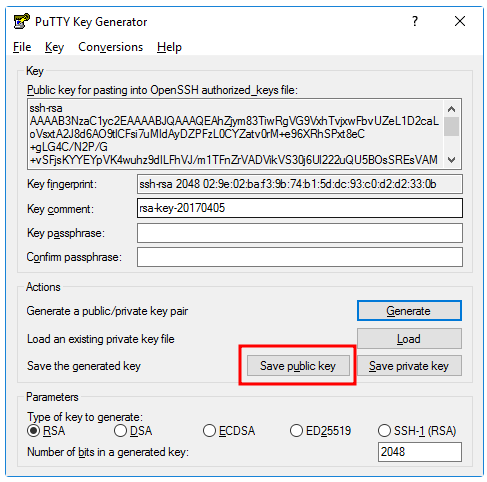Click Save public key button

pos(298,366)
